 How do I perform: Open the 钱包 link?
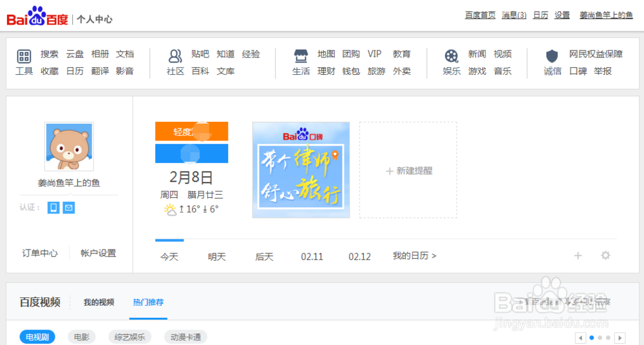(351, 71)
